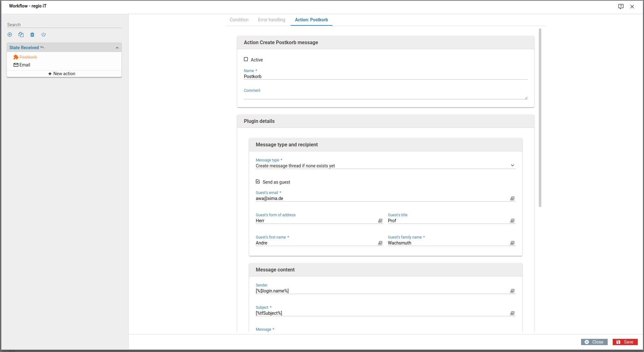Open placeholder picker for Guest's title field
The image size is (644, 352).
512,221
